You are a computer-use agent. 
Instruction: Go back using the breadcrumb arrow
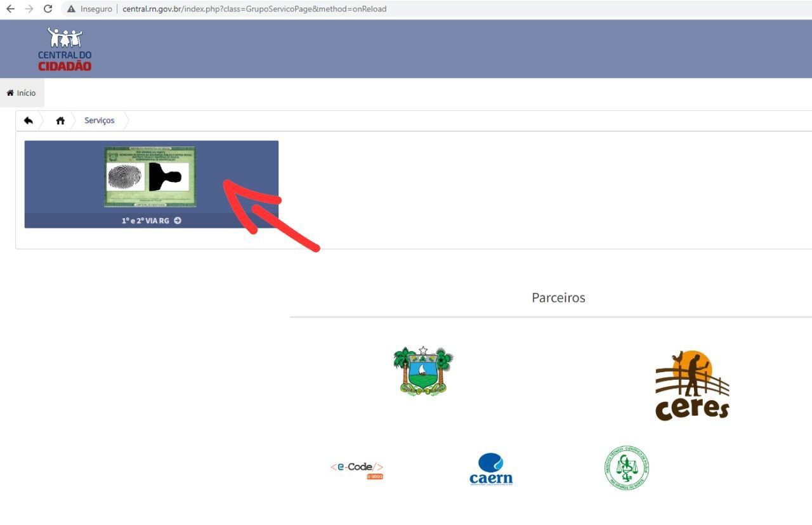point(29,120)
